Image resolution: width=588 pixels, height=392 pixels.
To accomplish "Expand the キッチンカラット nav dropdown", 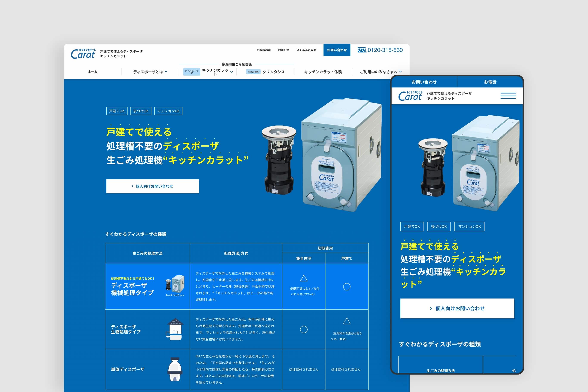I will coord(217,72).
